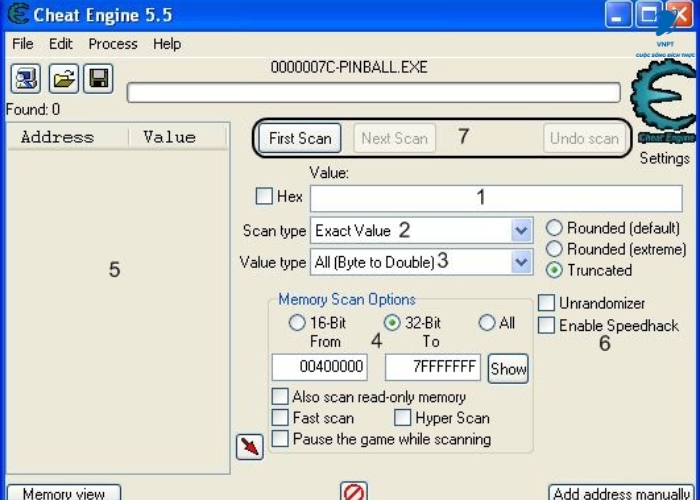Toggle the Hyper Scan checkbox

[402, 417]
